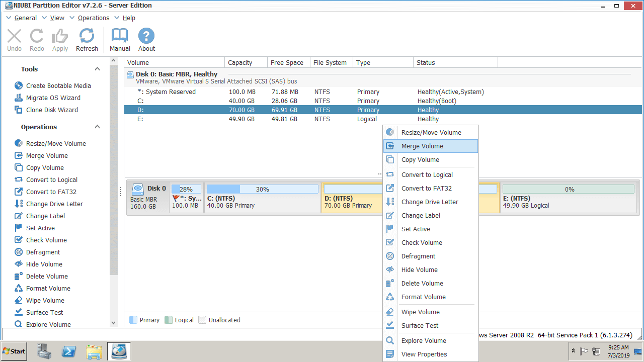Select Delete Volume in context menu
This screenshot has height=362, width=644.
click(x=422, y=284)
